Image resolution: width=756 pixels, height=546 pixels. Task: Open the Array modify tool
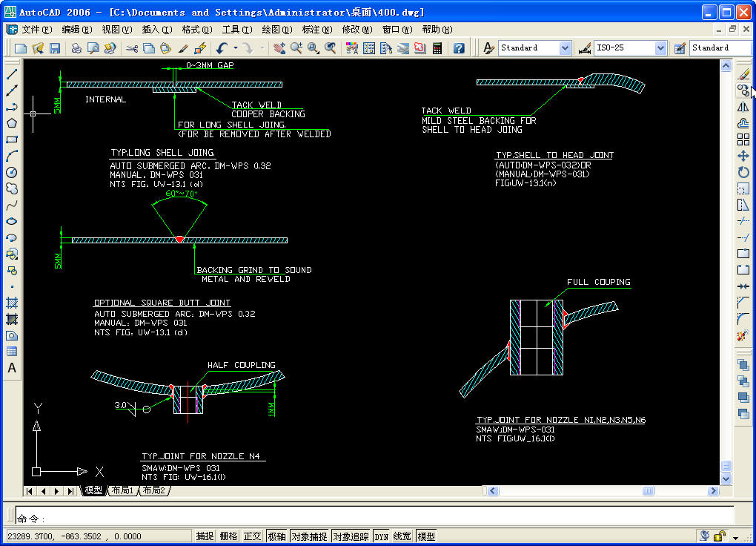pos(743,139)
